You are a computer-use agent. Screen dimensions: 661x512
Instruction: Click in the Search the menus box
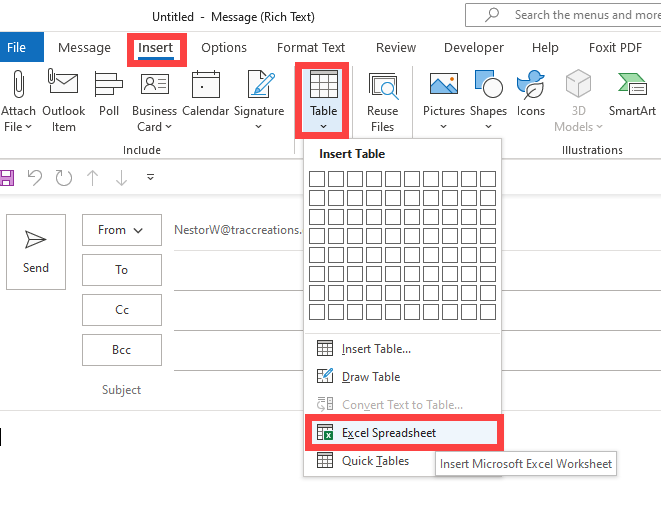[565, 15]
